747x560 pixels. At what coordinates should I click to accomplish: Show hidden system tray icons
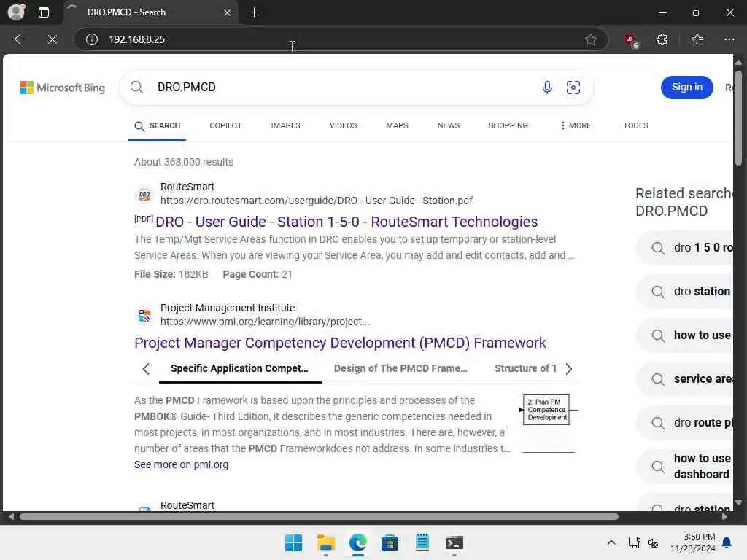pyautogui.click(x=611, y=542)
